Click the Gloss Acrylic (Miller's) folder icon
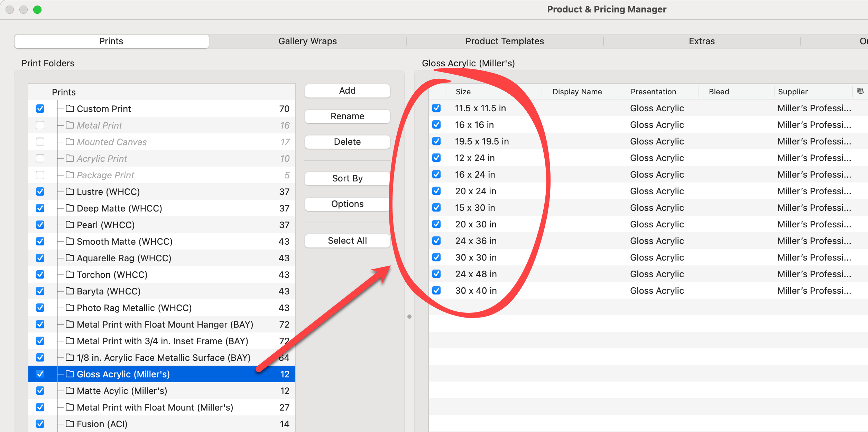The height and width of the screenshot is (432, 868). [70, 374]
